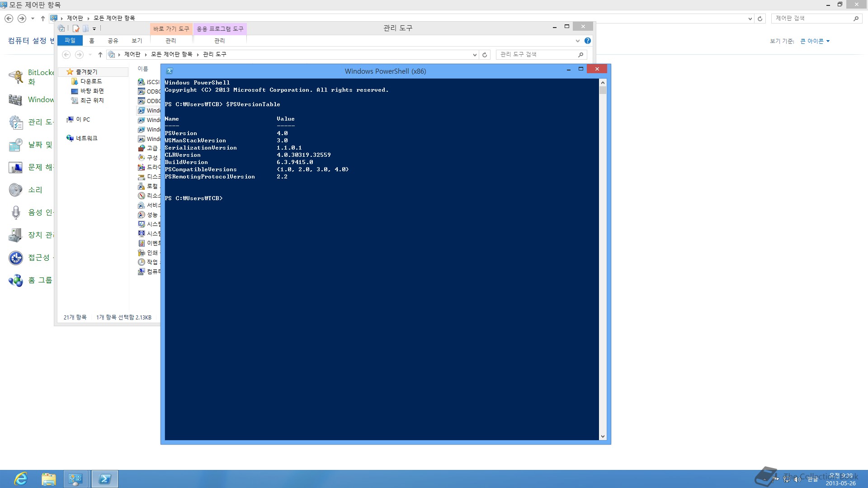Open Help in Administrative Tools window
Screen dimensions: 868x488
(x=588, y=41)
